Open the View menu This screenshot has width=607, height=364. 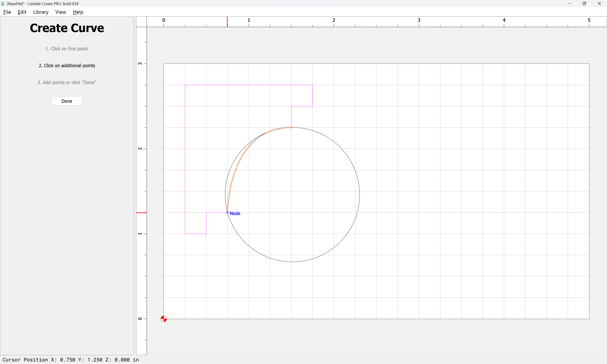click(x=60, y=12)
